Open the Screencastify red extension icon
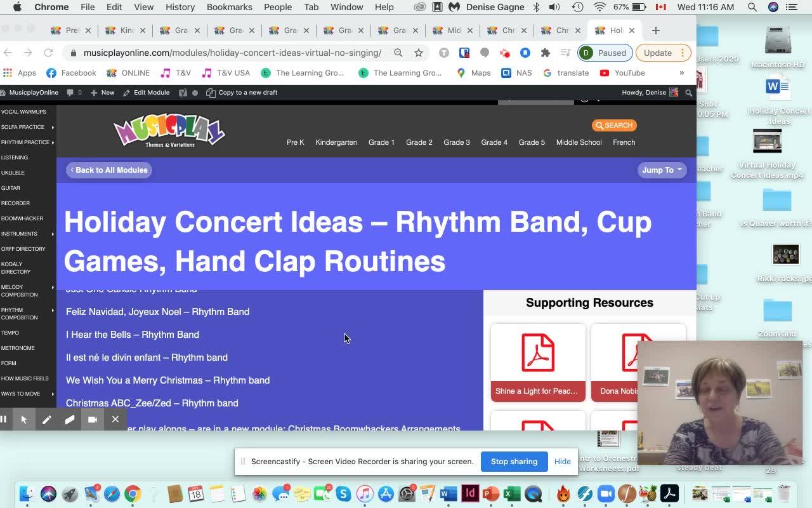812x508 pixels. click(x=505, y=53)
